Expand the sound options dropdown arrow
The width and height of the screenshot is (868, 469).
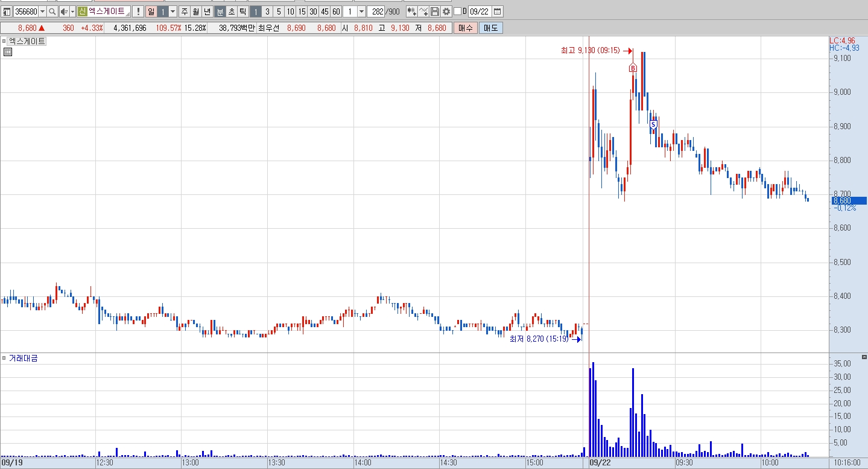[x=72, y=11]
